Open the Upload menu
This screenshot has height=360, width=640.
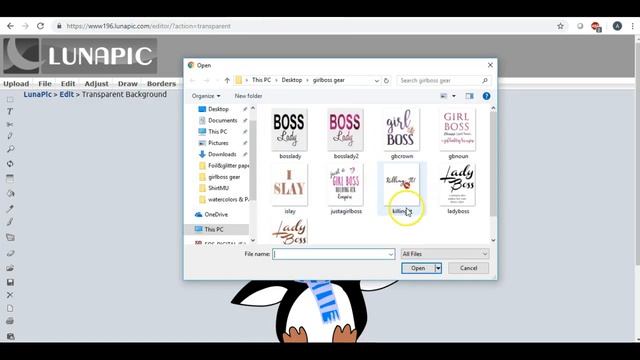(x=16, y=84)
